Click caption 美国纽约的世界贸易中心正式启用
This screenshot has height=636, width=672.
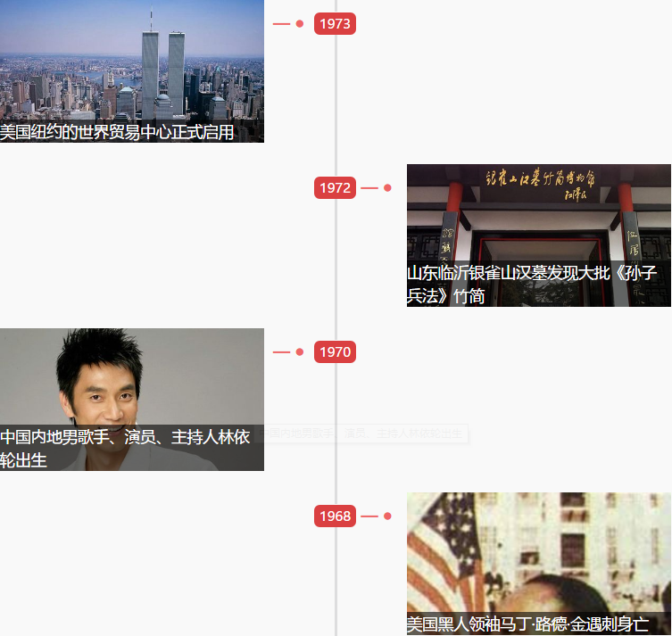coord(117,132)
